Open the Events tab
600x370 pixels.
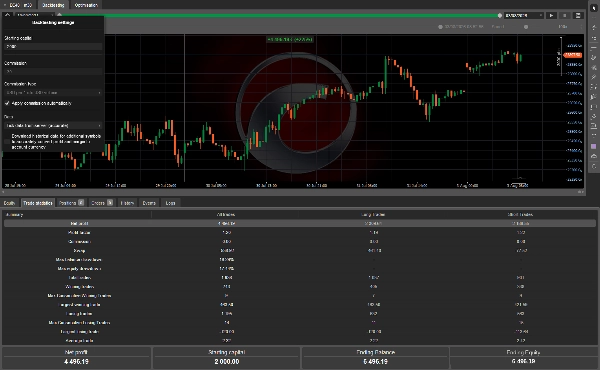click(x=149, y=203)
